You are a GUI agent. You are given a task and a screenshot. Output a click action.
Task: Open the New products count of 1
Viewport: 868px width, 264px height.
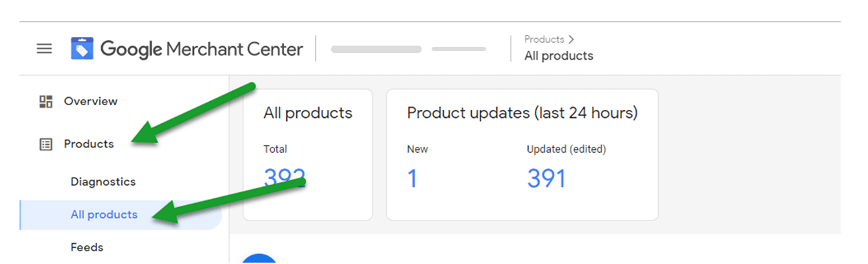(412, 178)
